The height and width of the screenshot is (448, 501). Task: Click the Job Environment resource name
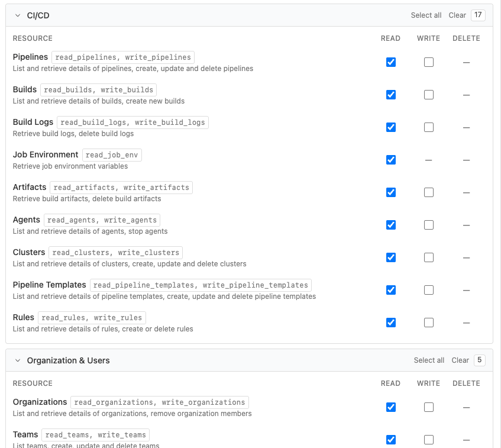[x=46, y=155]
